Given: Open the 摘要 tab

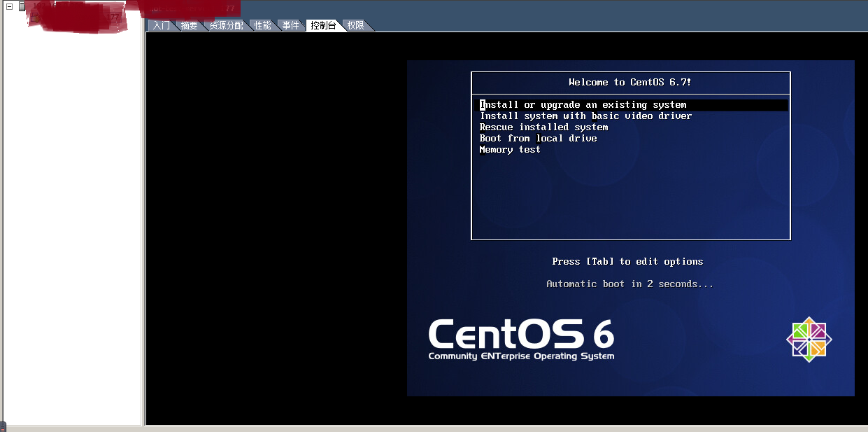Looking at the screenshot, I should [189, 25].
